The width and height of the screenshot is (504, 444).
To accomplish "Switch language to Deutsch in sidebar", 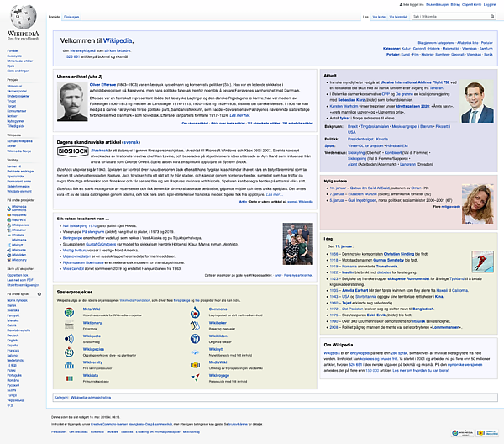I will point(13,336).
